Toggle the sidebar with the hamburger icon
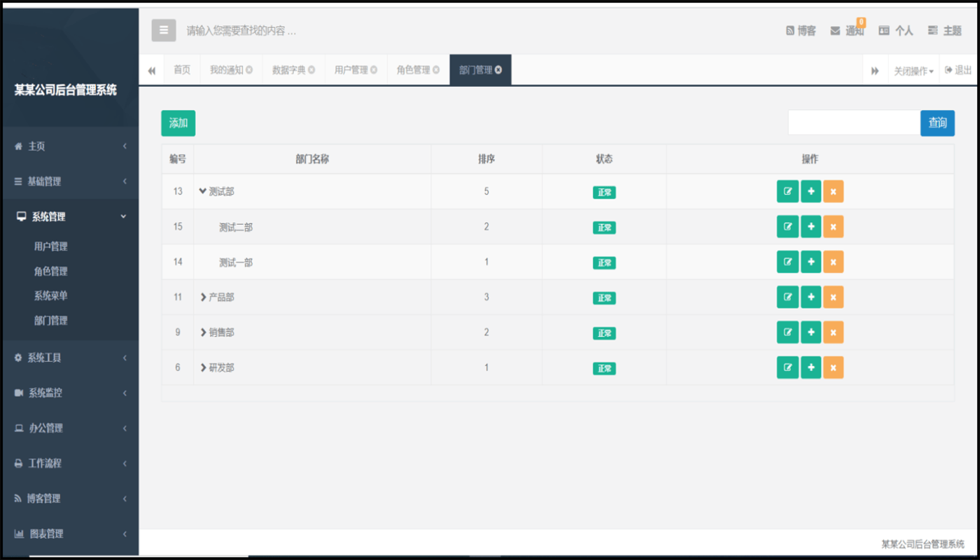The height and width of the screenshot is (560, 980). point(163,30)
